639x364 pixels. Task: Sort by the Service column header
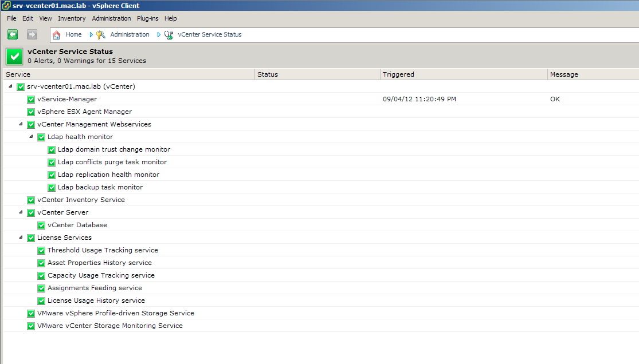[x=129, y=74]
